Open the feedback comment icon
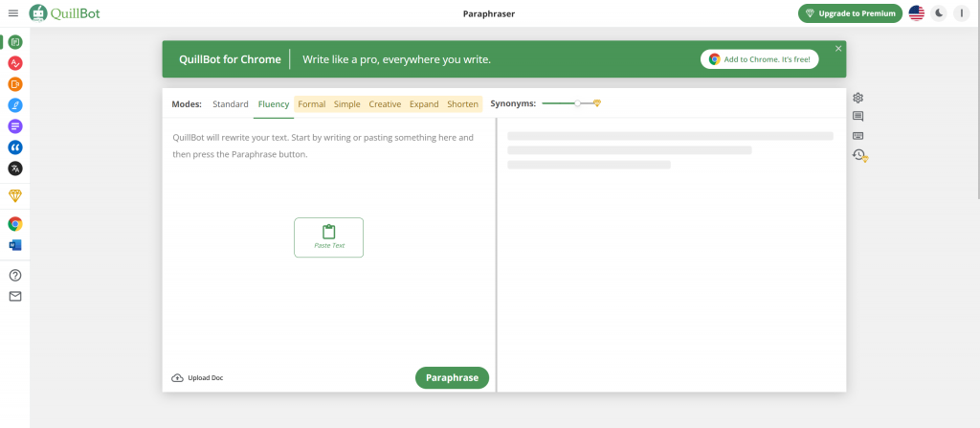 [858, 117]
